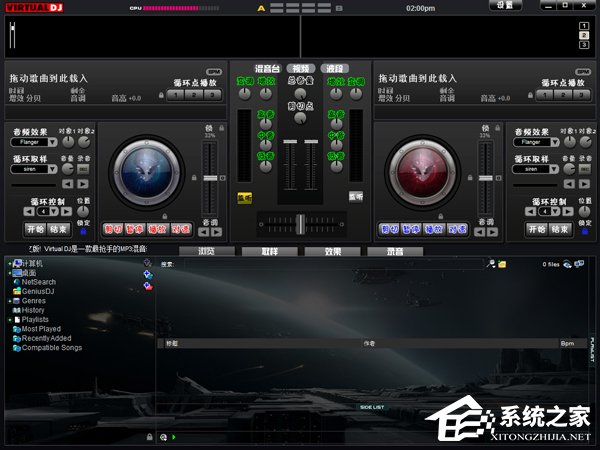This screenshot has height=450, width=600.
Task: Click pitch bend left arrow on left deck
Action: (204, 232)
